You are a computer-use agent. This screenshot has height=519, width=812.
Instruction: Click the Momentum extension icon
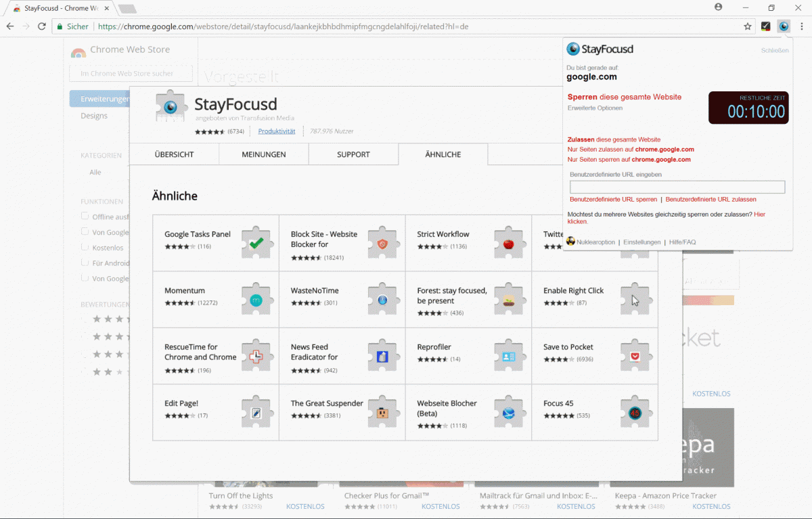tap(256, 298)
